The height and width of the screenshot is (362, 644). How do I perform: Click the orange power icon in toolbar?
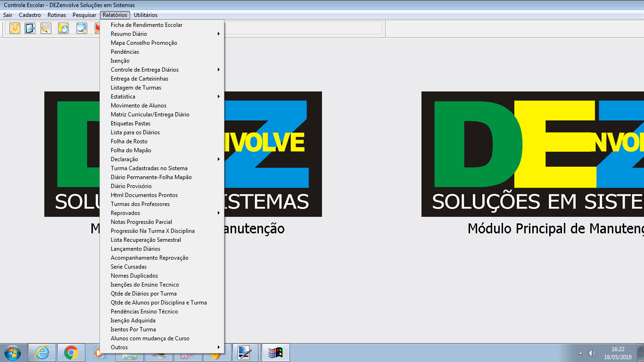coord(15,28)
